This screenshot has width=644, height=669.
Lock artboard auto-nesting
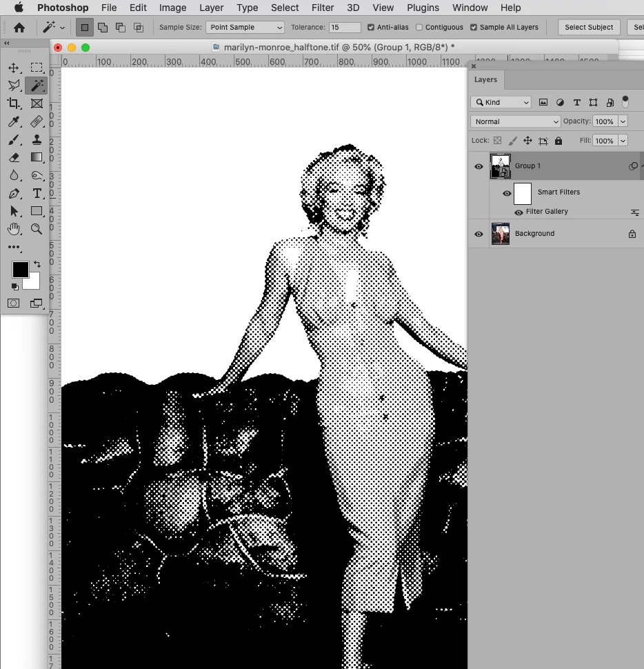point(543,141)
